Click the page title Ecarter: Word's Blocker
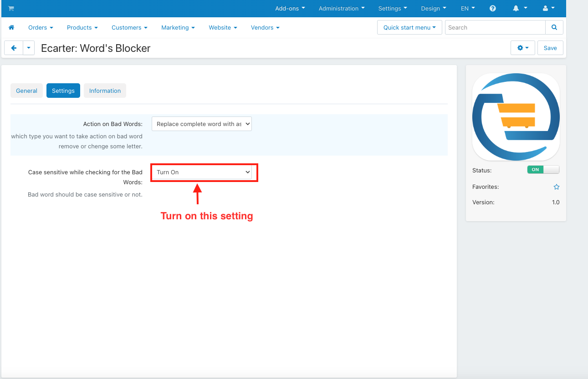The height and width of the screenshot is (379, 588). (96, 48)
